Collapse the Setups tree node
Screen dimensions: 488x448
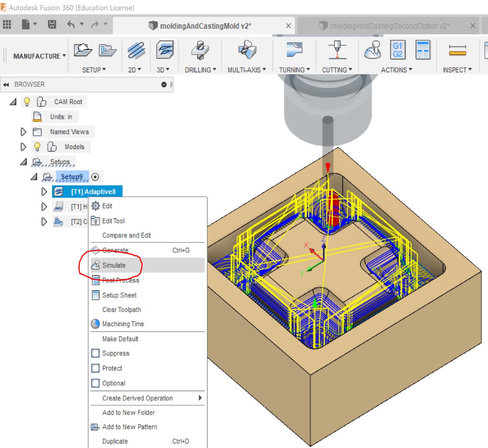point(23,162)
